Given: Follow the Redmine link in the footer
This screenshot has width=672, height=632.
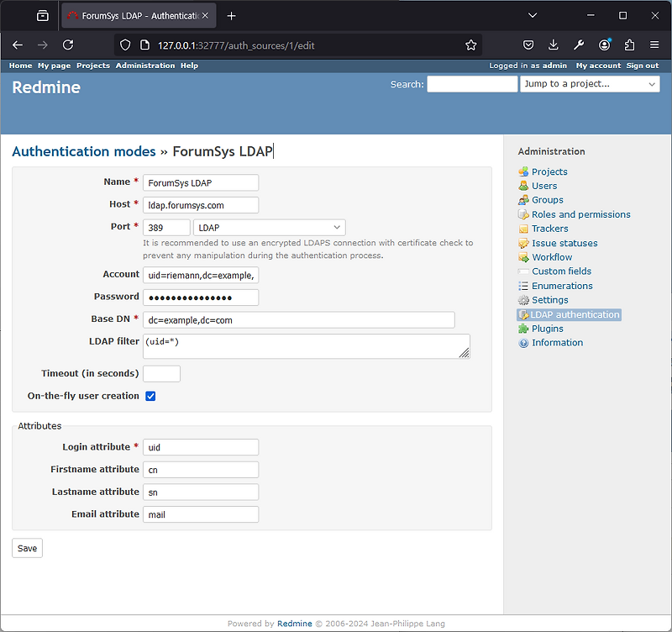Looking at the screenshot, I should click(294, 624).
